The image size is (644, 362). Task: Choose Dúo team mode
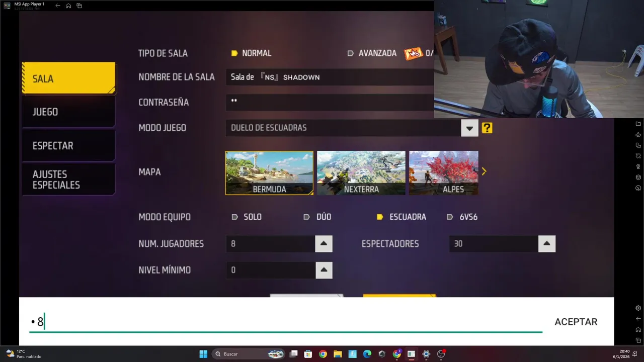tap(317, 217)
